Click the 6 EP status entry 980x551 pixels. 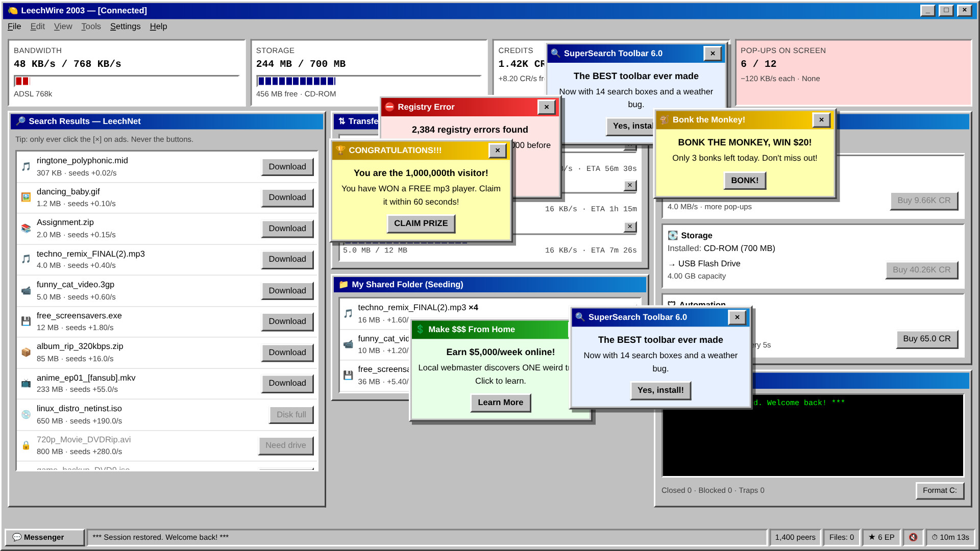point(881,537)
